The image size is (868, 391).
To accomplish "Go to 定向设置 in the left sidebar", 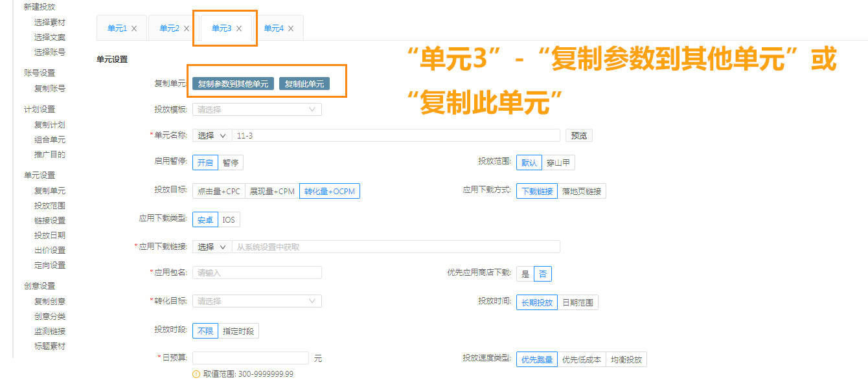I will 50,265.
